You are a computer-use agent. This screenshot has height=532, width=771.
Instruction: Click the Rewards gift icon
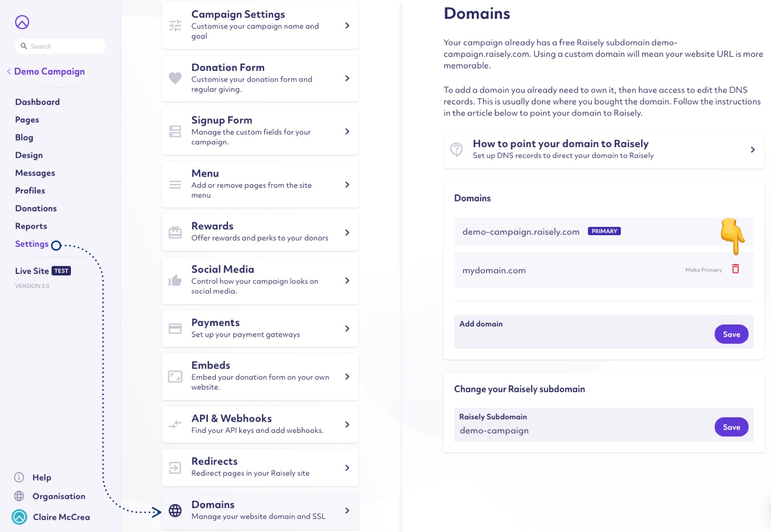coord(175,232)
